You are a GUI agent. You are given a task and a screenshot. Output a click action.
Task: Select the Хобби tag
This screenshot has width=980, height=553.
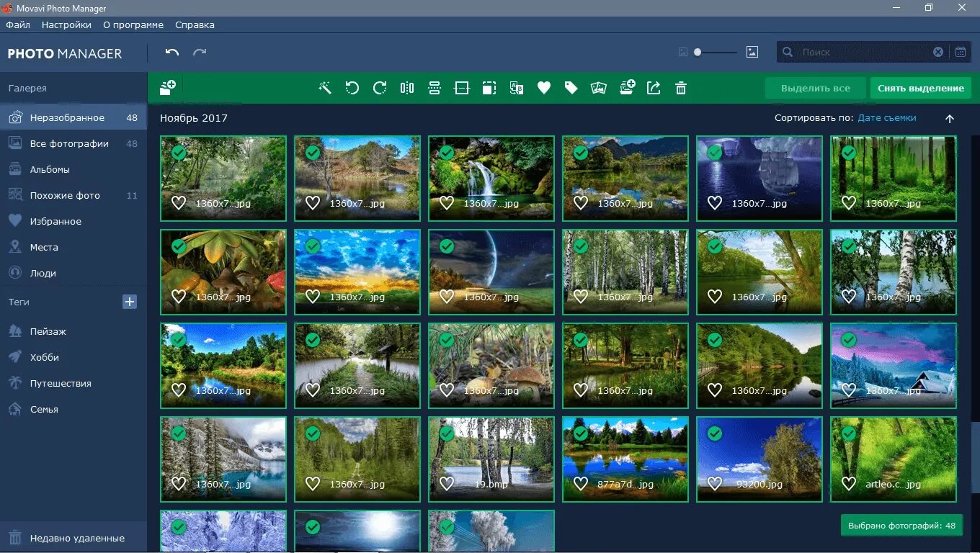coord(73,357)
